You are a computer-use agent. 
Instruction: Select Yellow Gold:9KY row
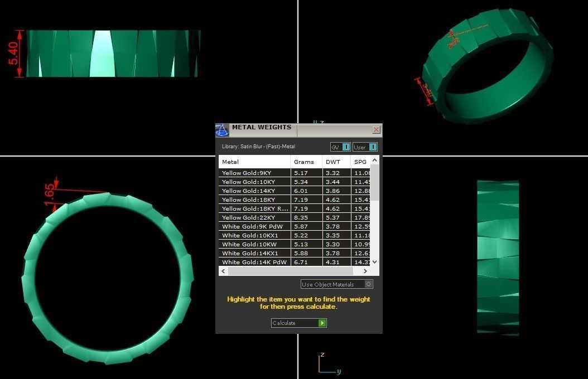click(295, 173)
